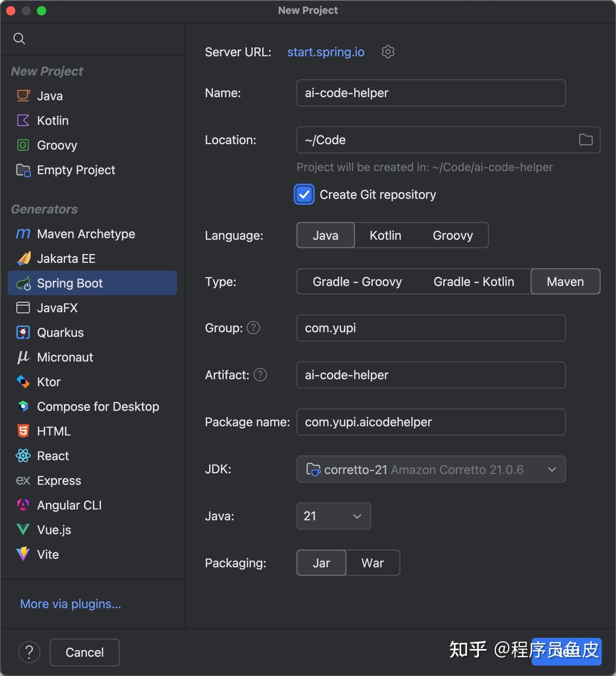Expand the Java version dropdown

pos(333,516)
